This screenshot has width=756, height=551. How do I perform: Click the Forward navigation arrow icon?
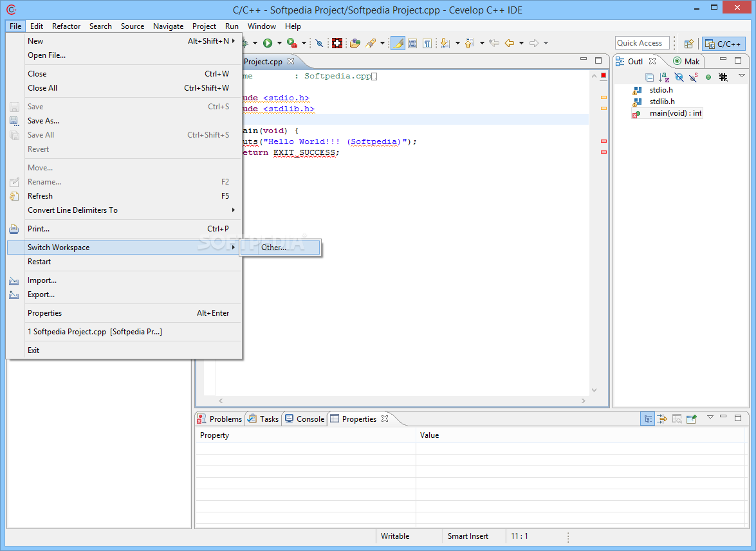[x=534, y=43]
